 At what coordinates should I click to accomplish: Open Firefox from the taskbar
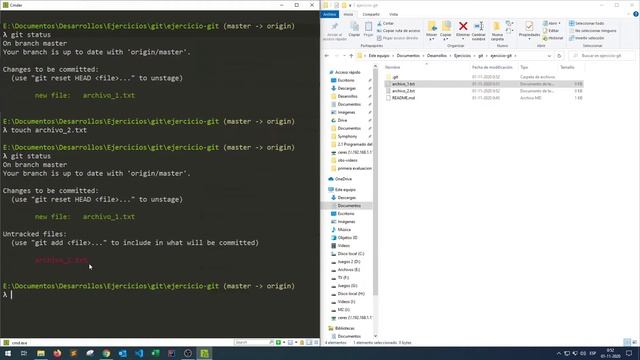click(57, 353)
